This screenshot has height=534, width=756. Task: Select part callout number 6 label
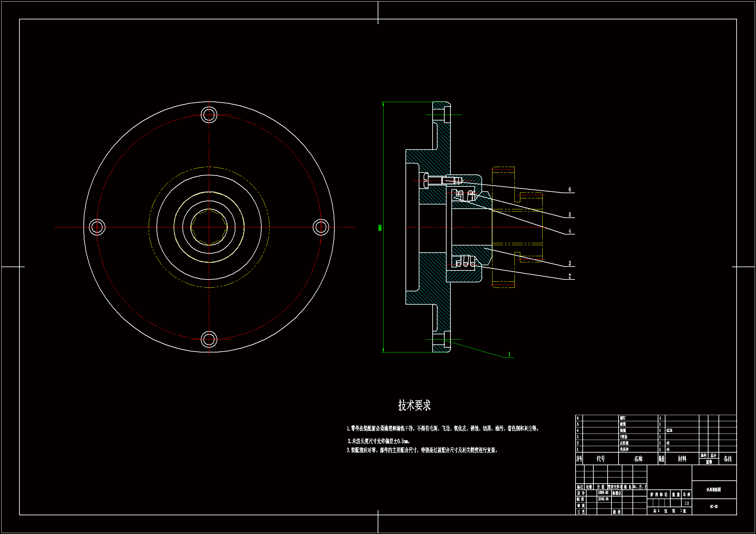[570, 190]
